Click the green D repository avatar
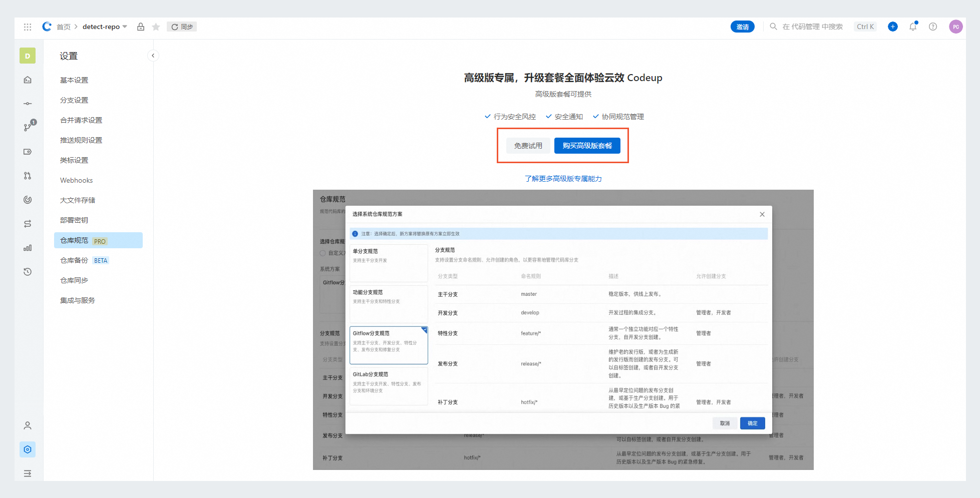The height and width of the screenshot is (498, 980). [x=28, y=56]
